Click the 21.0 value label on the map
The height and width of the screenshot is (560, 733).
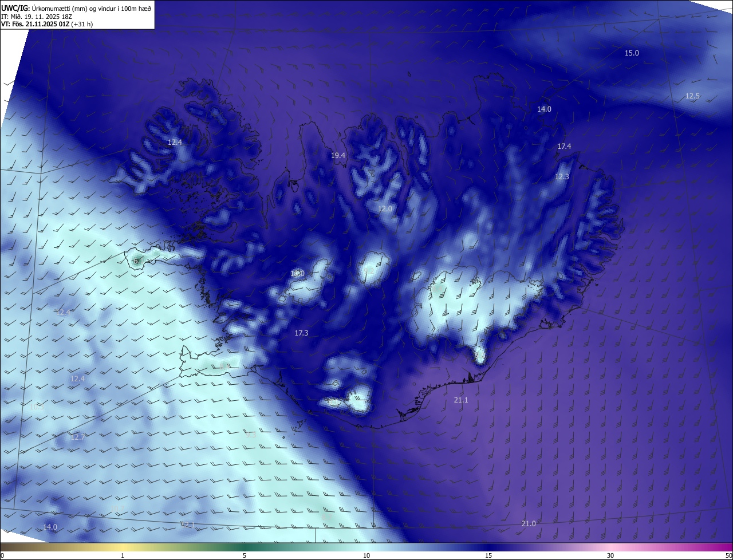point(529,524)
